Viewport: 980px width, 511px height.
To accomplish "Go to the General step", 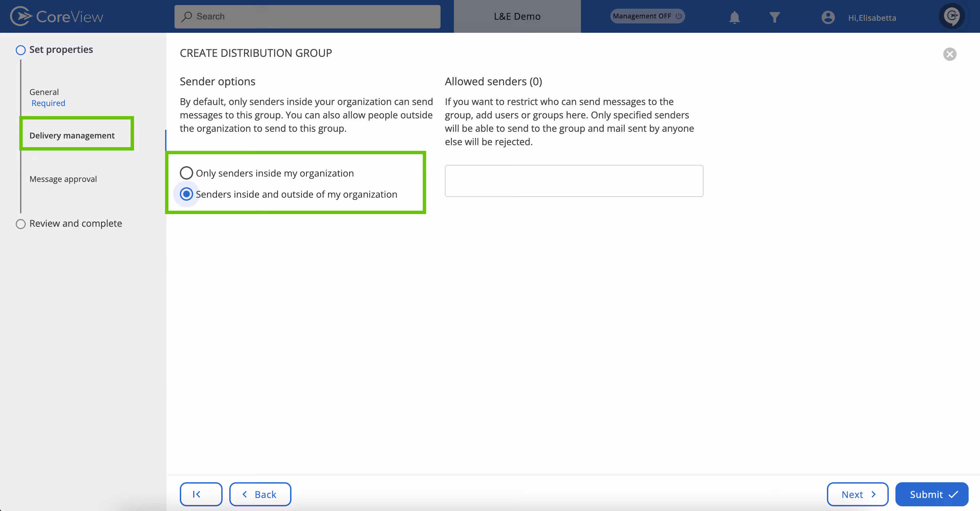I will tap(44, 92).
